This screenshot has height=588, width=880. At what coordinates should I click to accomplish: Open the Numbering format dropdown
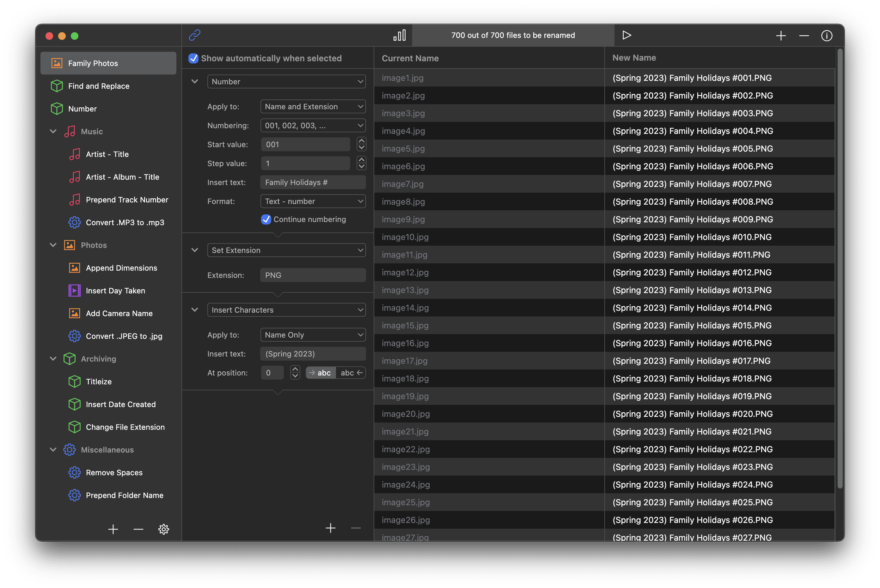pyautogui.click(x=313, y=126)
